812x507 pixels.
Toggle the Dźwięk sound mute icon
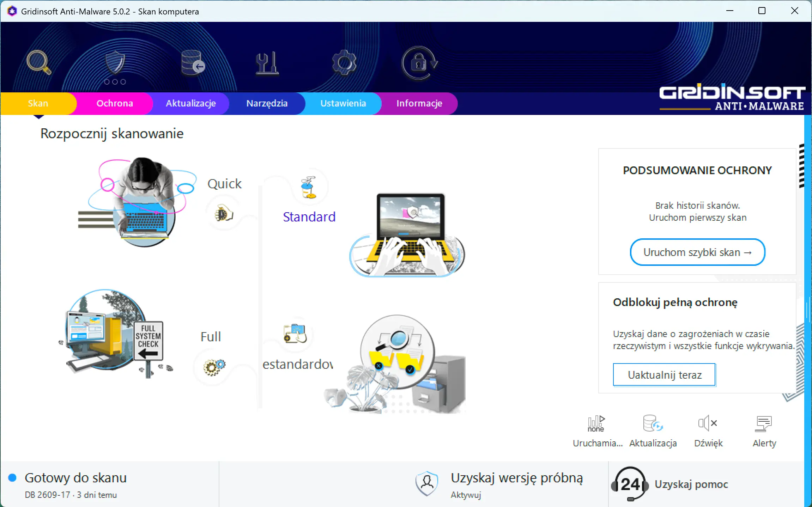click(708, 423)
